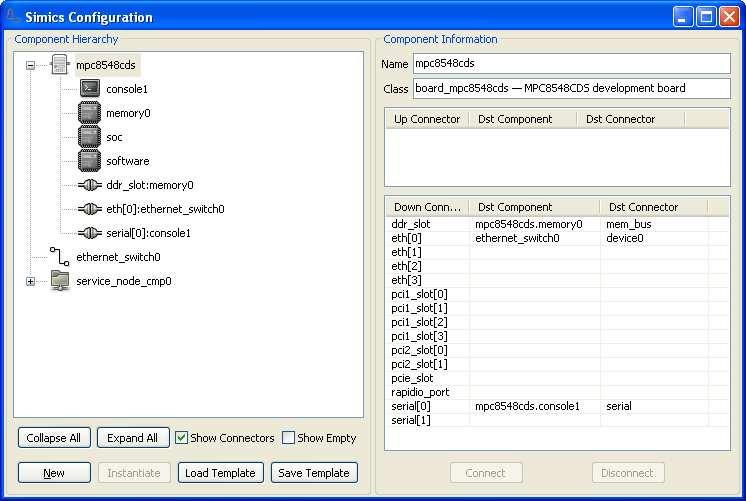
Task: Select the pci1_slot[3] connector row
Action: (557, 336)
